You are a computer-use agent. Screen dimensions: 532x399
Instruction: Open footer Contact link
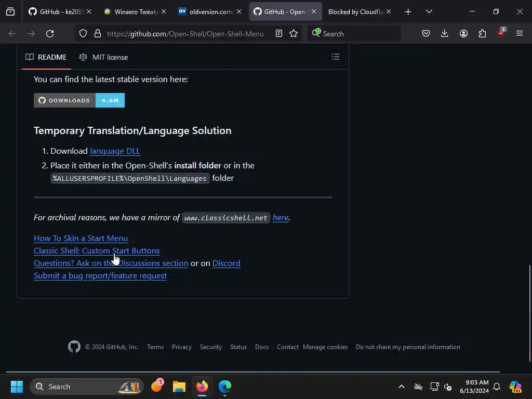pos(288,347)
